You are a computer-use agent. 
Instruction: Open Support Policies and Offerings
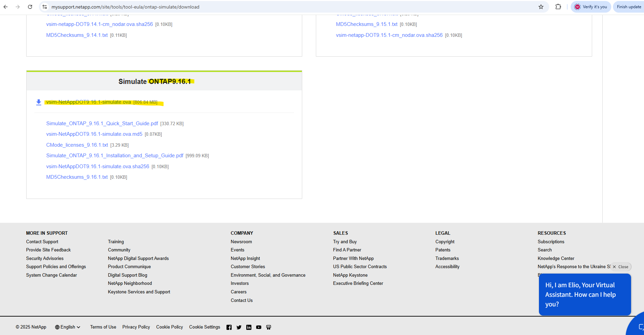(56, 266)
